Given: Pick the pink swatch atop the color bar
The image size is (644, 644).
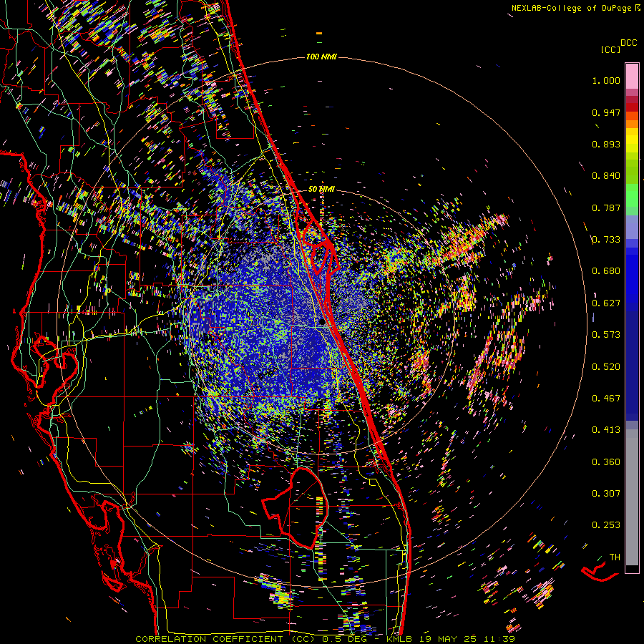Looking at the screenshot, I should click(632, 76).
